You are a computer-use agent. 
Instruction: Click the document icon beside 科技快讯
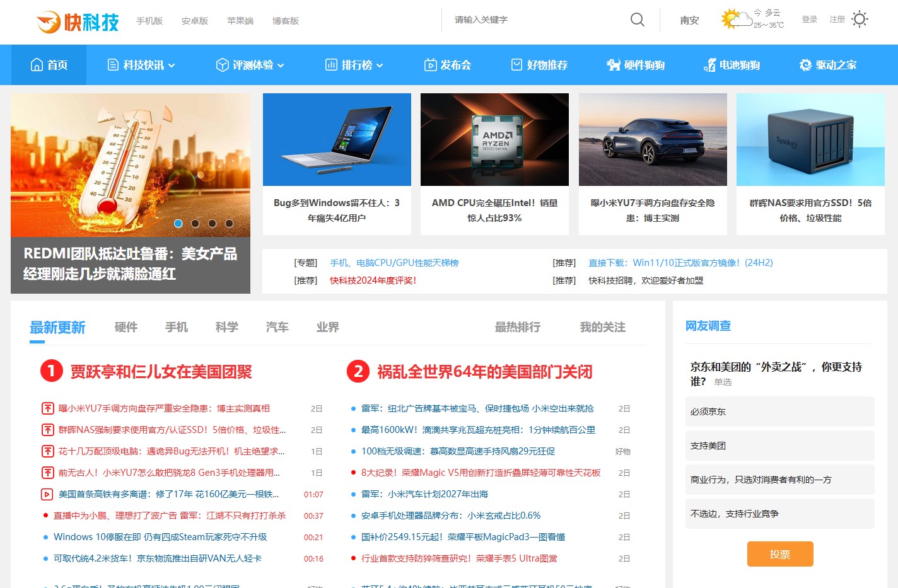tap(113, 65)
